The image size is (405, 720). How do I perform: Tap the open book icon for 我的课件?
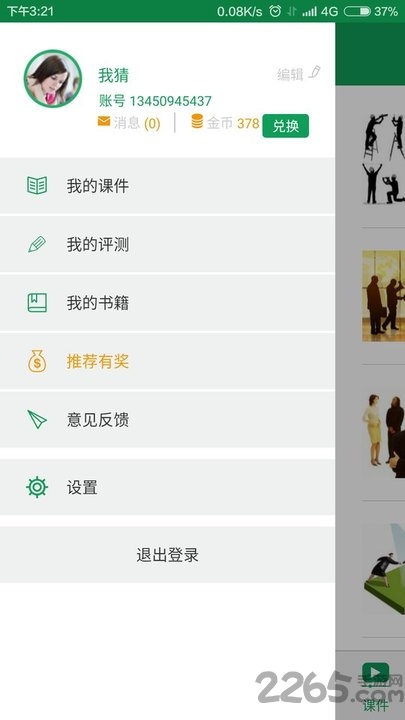(37, 186)
